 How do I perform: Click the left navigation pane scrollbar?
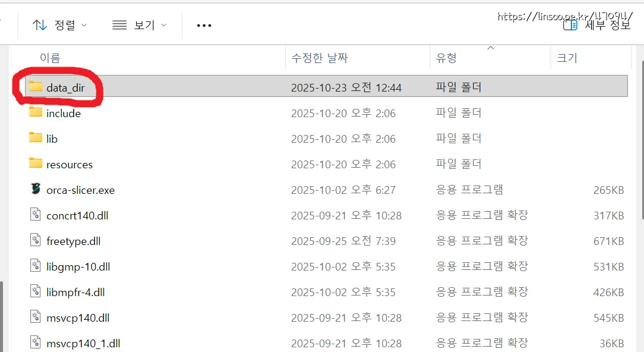(x=1, y=316)
